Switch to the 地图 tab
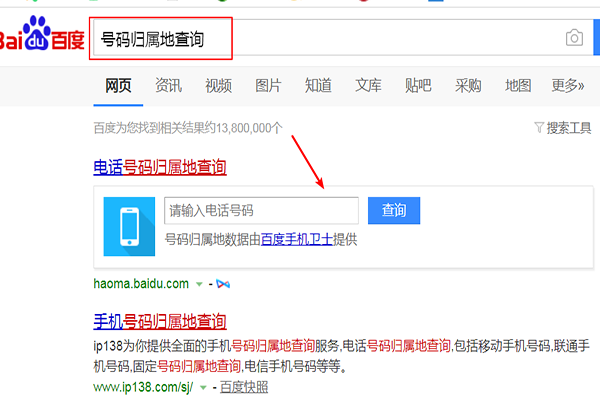 click(518, 85)
